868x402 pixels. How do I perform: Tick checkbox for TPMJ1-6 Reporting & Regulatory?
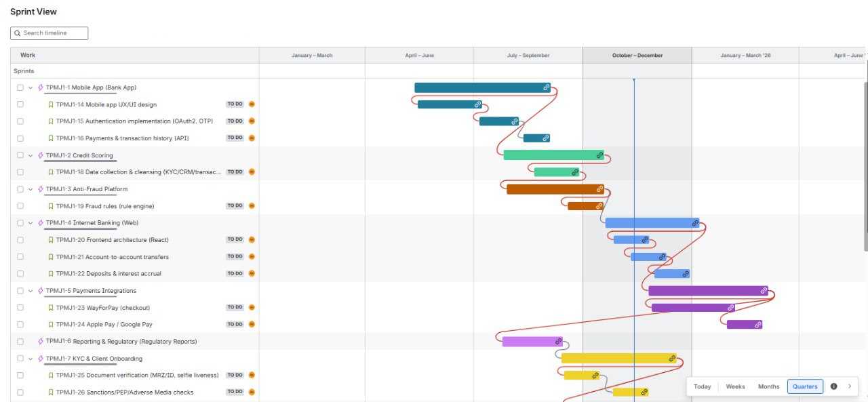pyautogui.click(x=20, y=342)
